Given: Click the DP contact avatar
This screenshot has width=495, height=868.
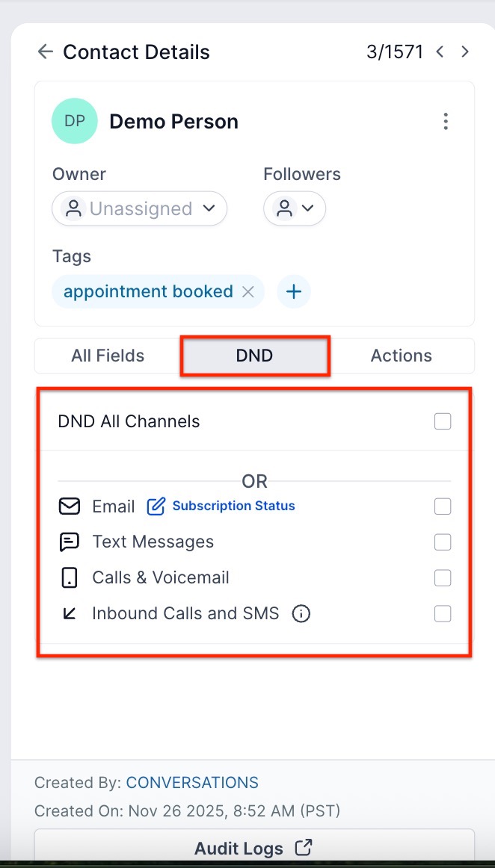Looking at the screenshot, I should (75, 121).
